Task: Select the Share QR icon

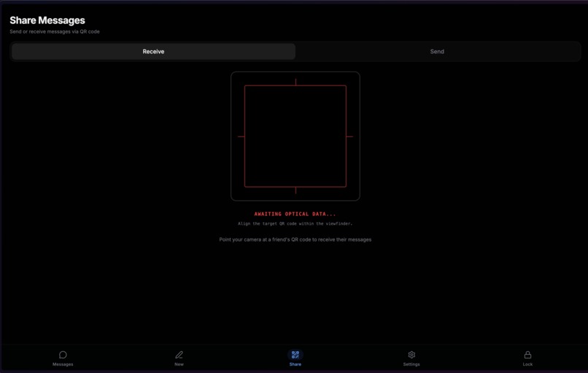Action: tap(295, 355)
